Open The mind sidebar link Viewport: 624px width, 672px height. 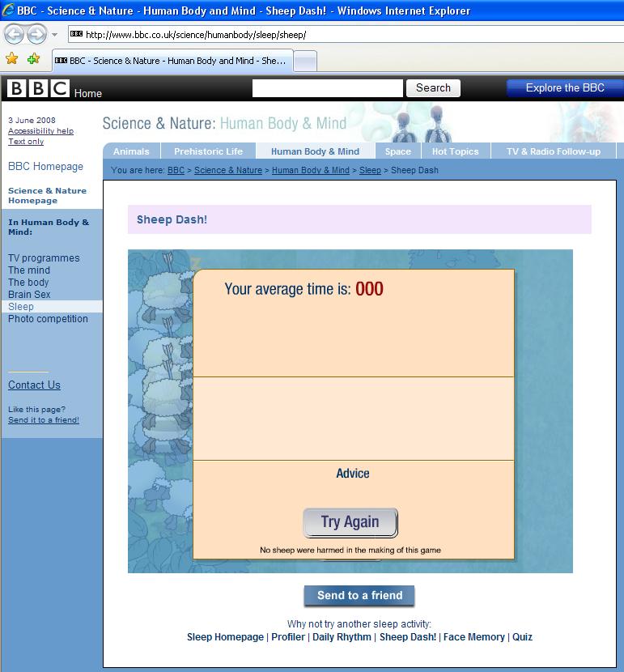tap(29, 270)
